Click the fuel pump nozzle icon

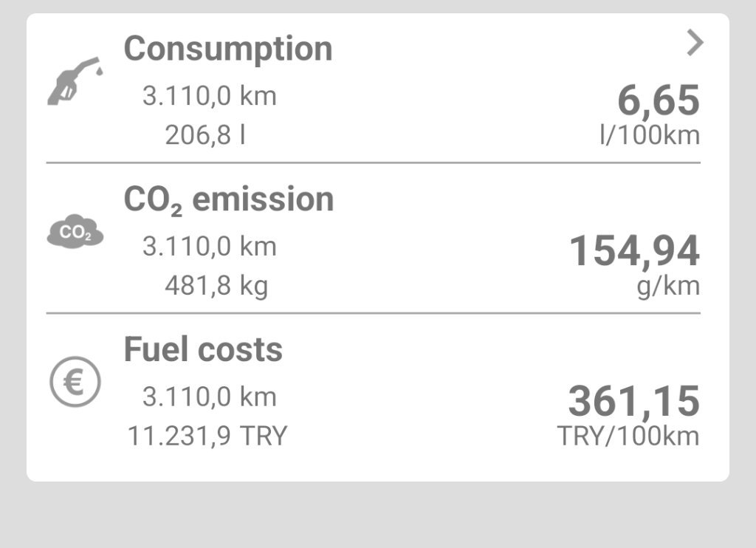click(x=75, y=80)
